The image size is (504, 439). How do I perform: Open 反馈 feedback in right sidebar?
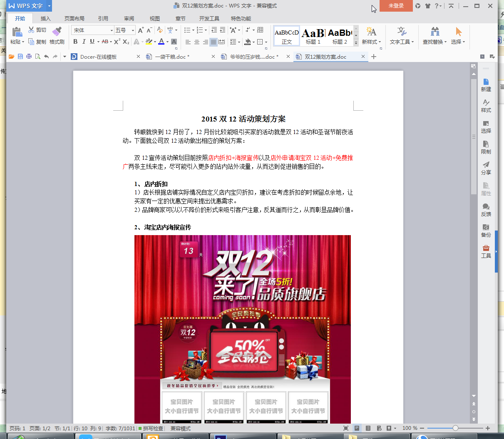click(486, 210)
